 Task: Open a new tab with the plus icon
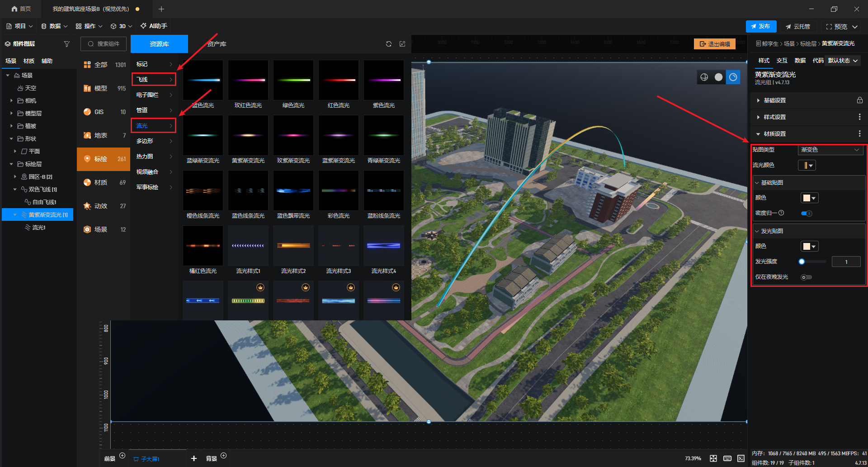click(x=161, y=9)
